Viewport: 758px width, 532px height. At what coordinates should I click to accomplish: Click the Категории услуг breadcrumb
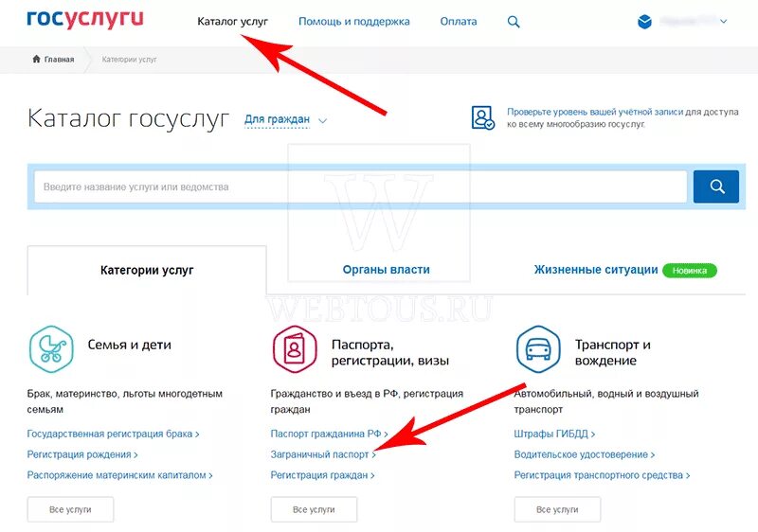coord(129,60)
